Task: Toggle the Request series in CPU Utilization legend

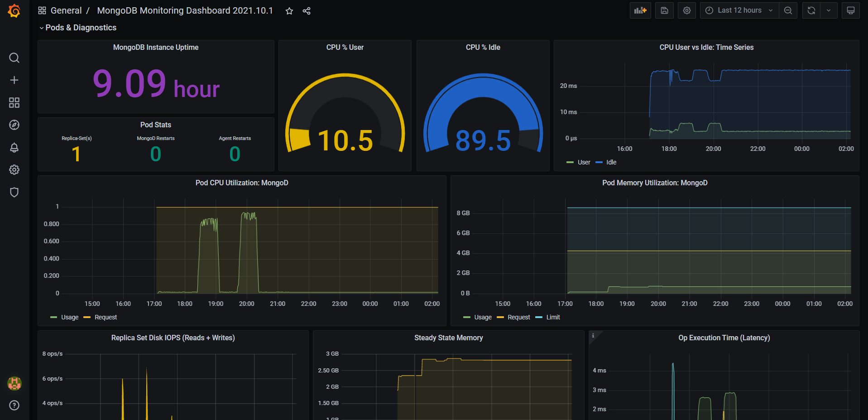Action: 106,317
